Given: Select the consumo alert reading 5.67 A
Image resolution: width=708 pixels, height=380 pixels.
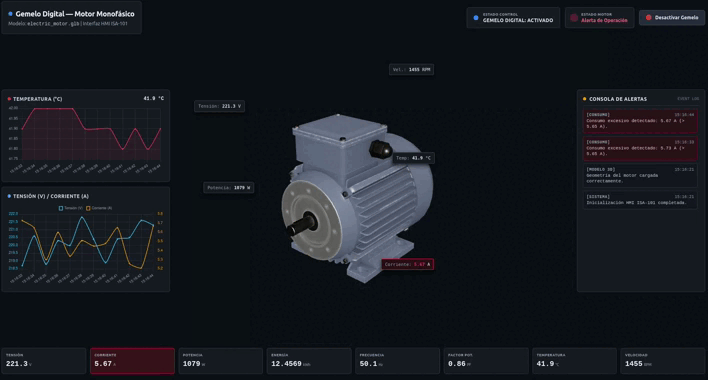Looking at the screenshot, I should pos(640,121).
